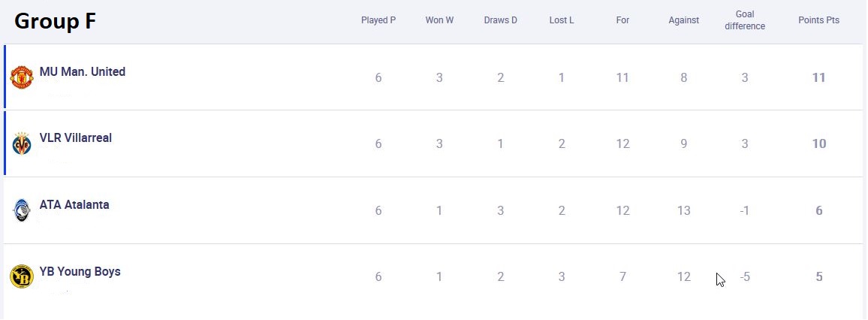The width and height of the screenshot is (868, 320).
Task: Click the Villarreal club crest
Action: pos(22,143)
